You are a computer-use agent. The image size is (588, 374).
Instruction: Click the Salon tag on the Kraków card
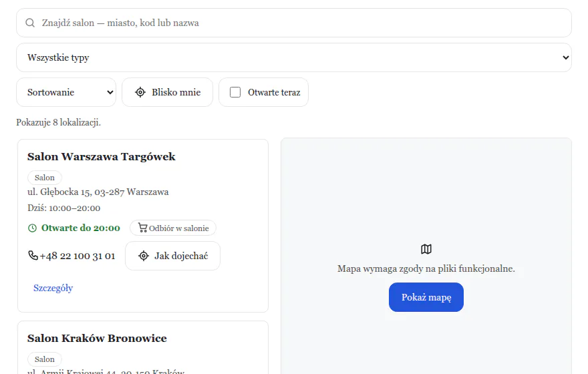45,359
